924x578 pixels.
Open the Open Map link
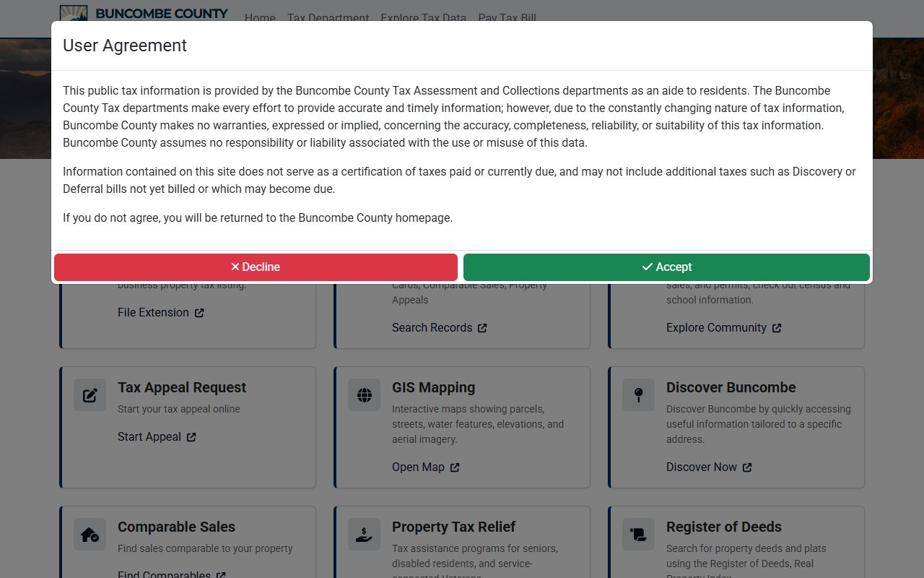click(418, 467)
